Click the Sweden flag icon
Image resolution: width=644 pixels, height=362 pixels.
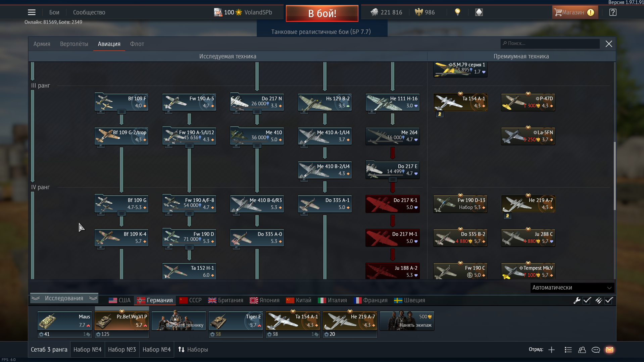click(x=398, y=300)
